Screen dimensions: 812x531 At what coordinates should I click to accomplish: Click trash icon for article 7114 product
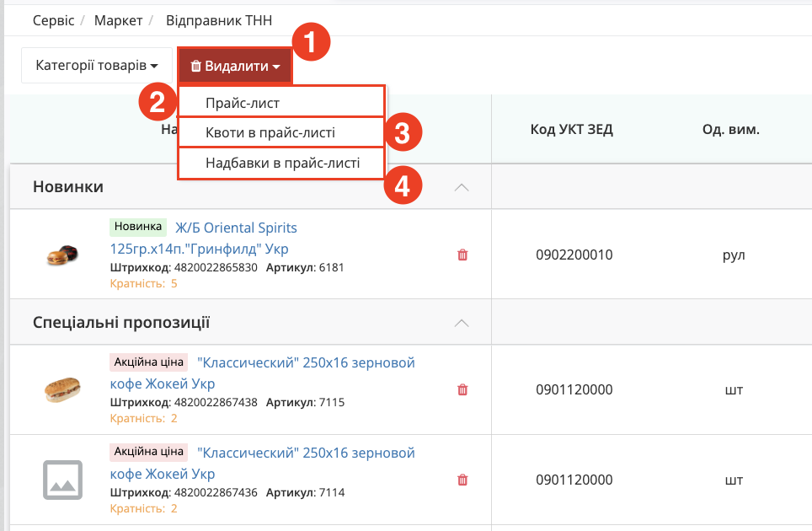point(462,480)
